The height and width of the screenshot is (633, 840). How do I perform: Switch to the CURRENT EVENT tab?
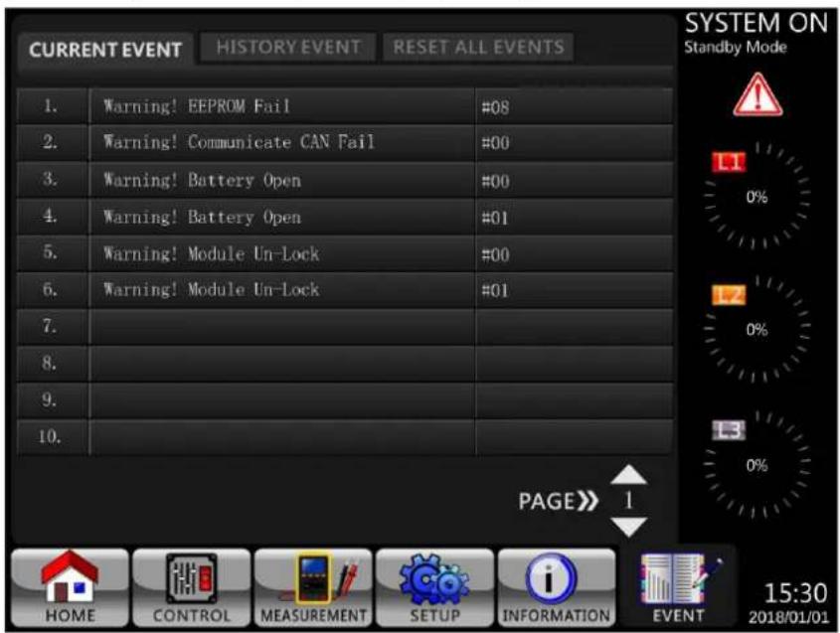pyautogui.click(x=105, y=50)
